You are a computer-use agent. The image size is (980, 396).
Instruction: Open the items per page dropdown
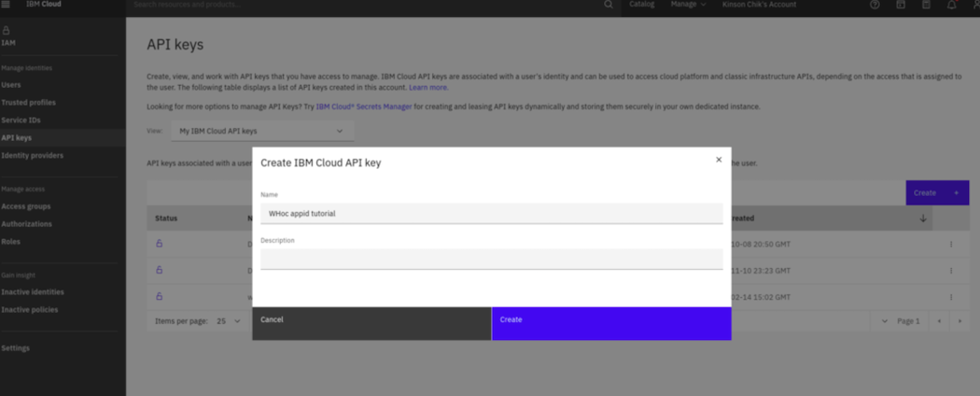(228, 321)
